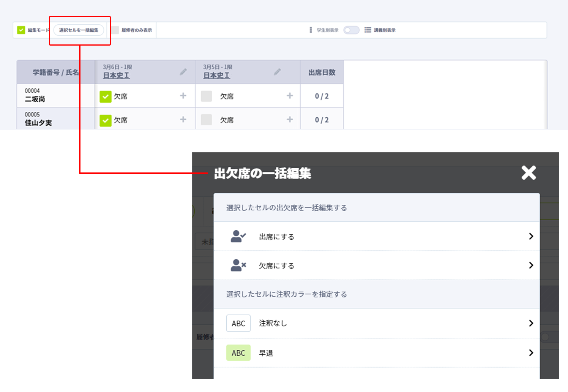The height and width of the screenshot is (392, 568).
Task: Click plus icon in 佳山夕実's 3月6日 cell
Action: click(x=183, y=119)
